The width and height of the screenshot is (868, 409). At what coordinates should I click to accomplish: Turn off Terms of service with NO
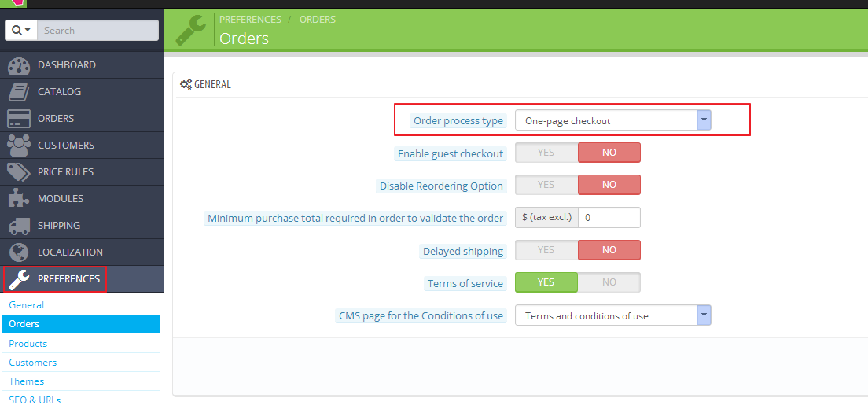[x=609, y=282]
